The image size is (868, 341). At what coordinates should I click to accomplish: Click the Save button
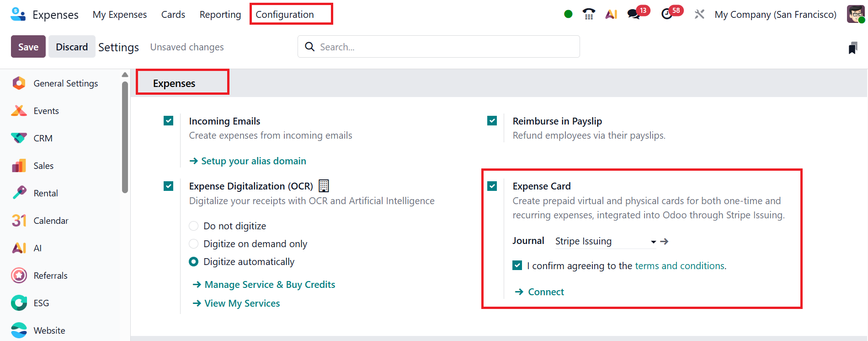(28, 47)
